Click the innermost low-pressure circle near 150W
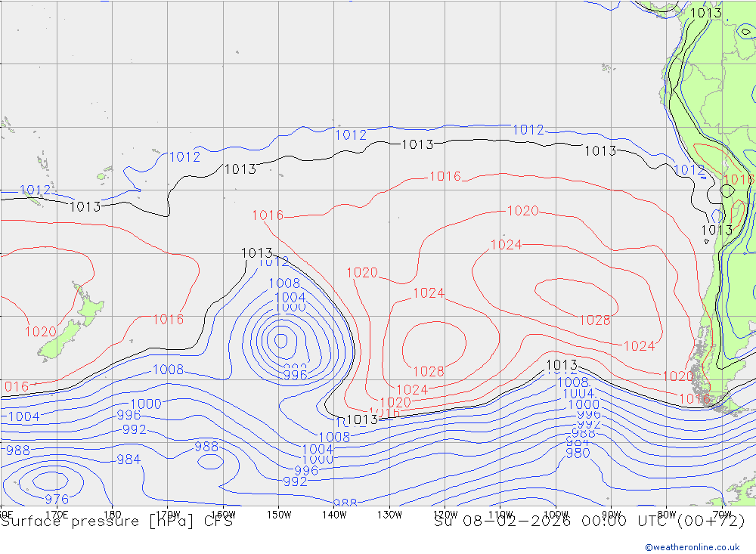 (280, 341)
